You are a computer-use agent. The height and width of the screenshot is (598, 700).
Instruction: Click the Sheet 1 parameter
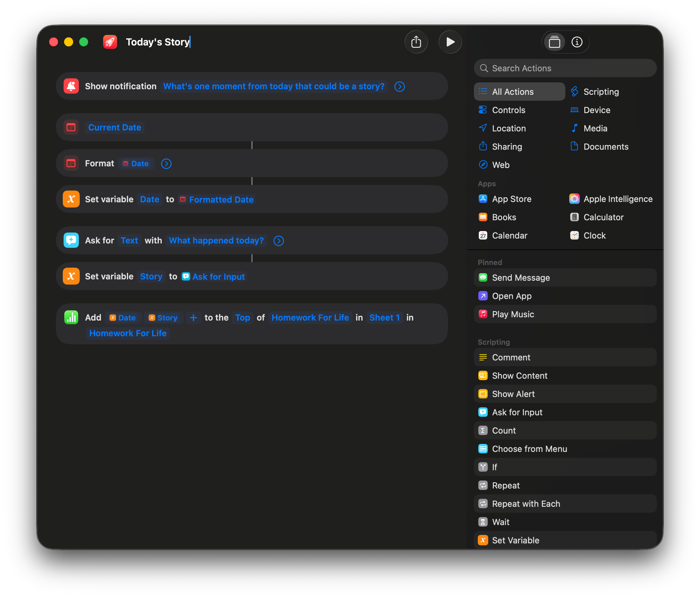coord(384,317)
